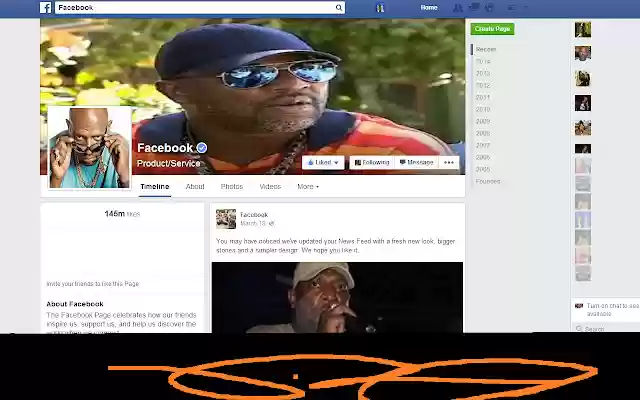
Task: Jump to 2014 in the timeline navigator
Action: pos(483,61)
